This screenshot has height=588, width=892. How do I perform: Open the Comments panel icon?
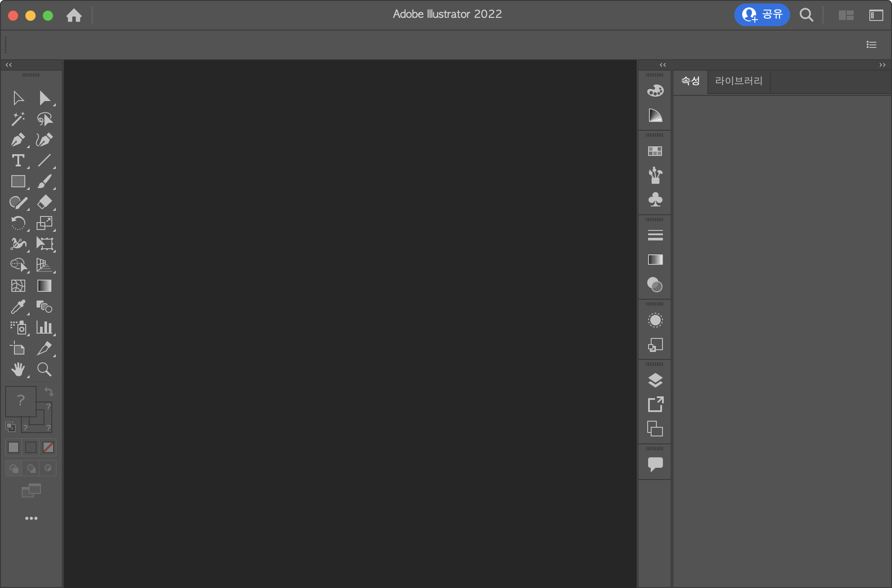[655, 464]
